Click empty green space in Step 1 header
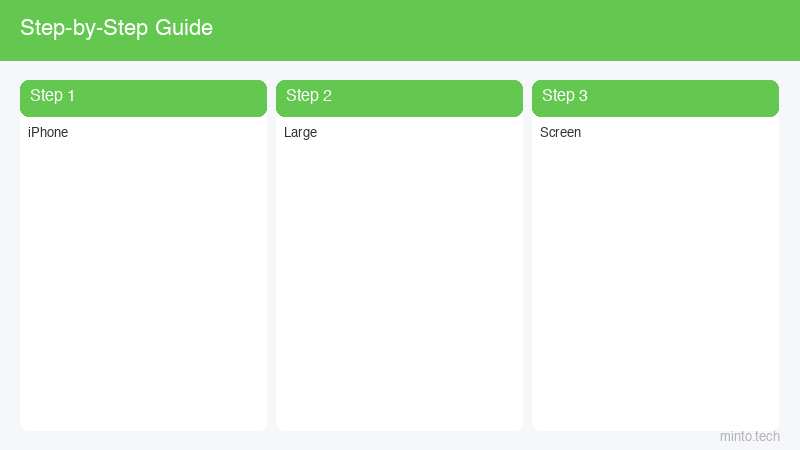The height and width of the screenshot is (450, 800). pos(173,98)
